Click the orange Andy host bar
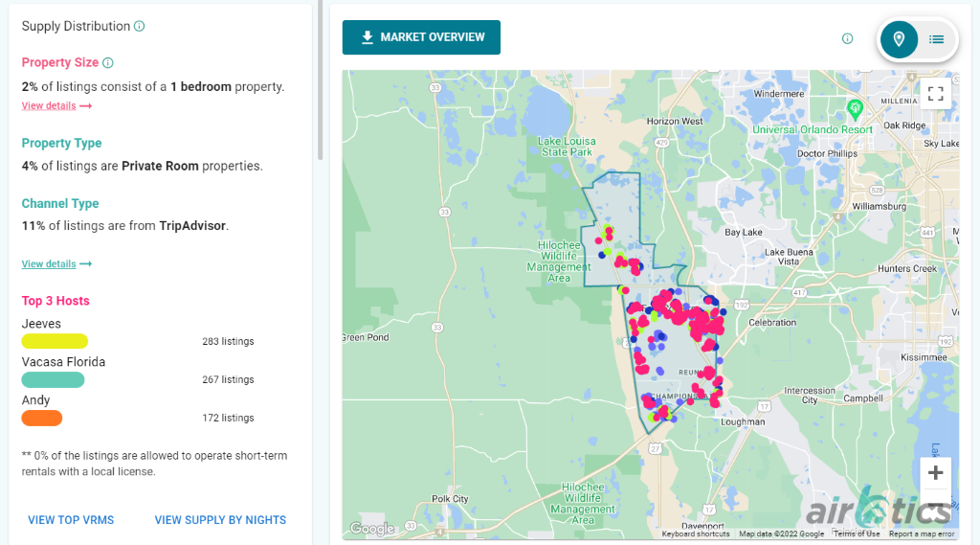The image size is (980, 545). 42,418
